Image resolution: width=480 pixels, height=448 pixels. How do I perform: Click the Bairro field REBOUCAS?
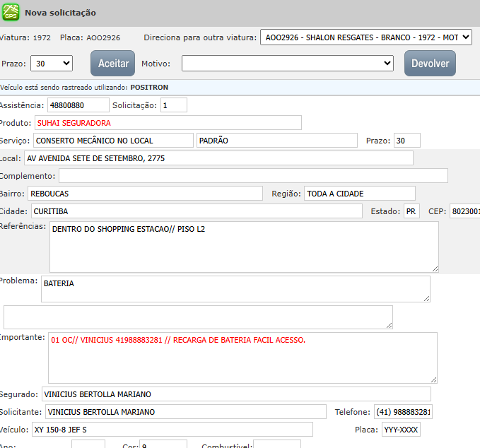pyautogui.click(x=145, y=194)
